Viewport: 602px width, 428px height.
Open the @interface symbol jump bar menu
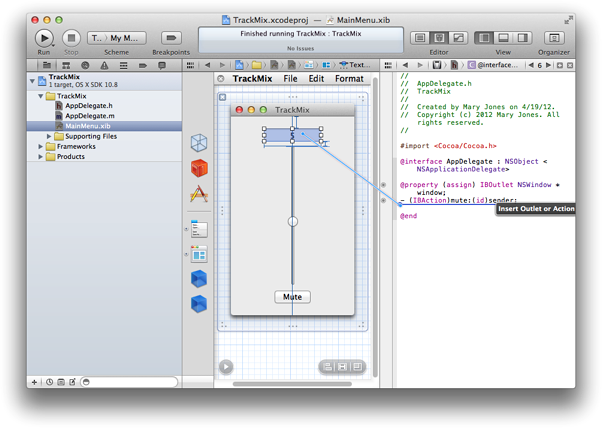[x=493, y=65]
